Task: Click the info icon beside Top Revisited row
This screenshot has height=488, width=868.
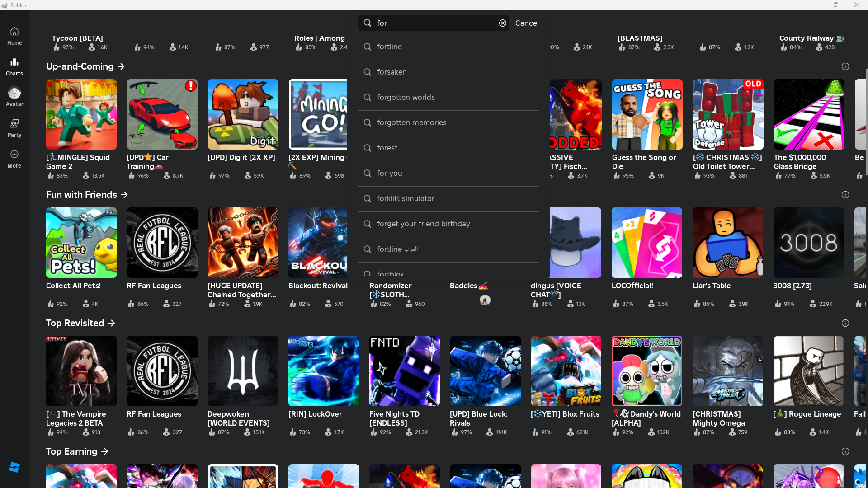Action: coord(845,323)
